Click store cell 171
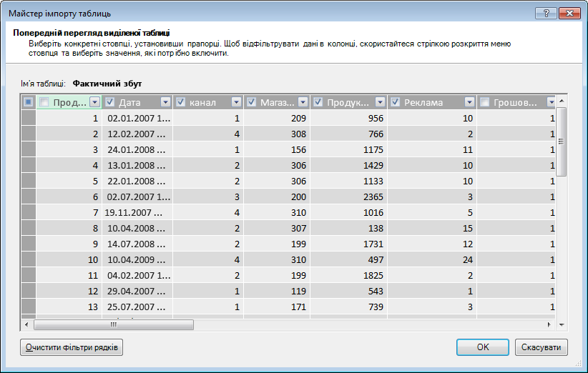 tap(277, 307)
